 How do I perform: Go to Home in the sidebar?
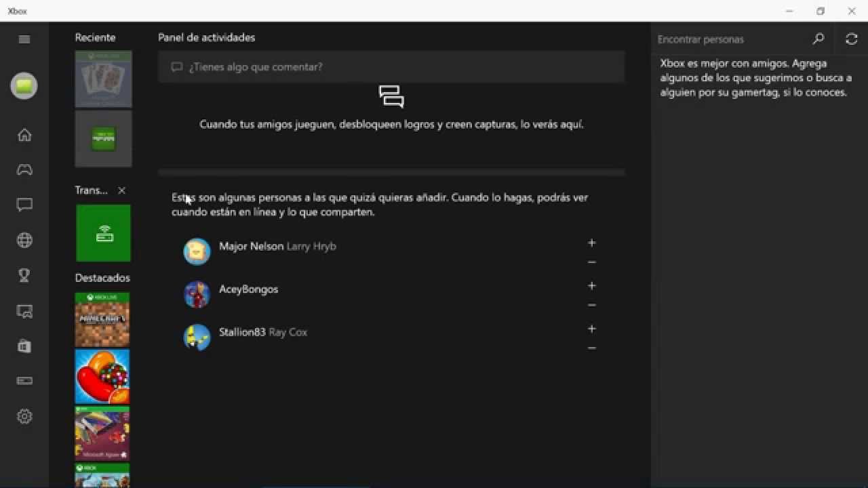(24, 135)
